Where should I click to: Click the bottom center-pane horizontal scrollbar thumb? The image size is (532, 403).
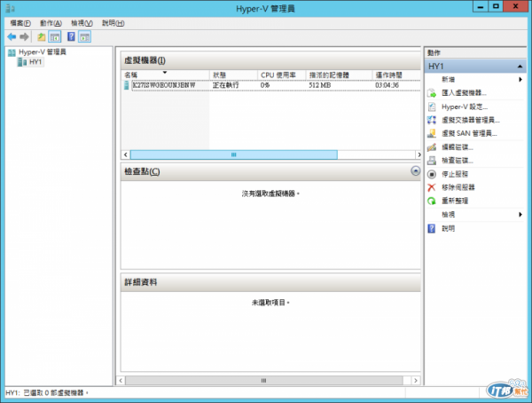click(264, 381)
